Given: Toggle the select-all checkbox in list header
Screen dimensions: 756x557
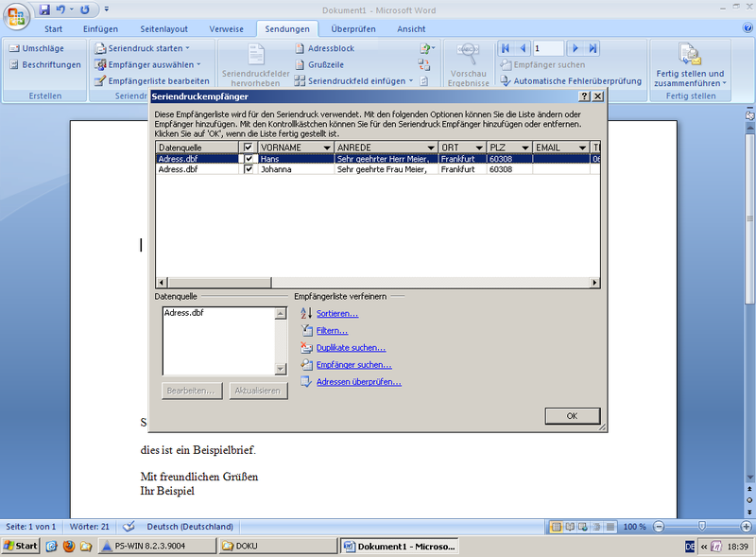Looking at the screenshot, I should coord(249,148).
